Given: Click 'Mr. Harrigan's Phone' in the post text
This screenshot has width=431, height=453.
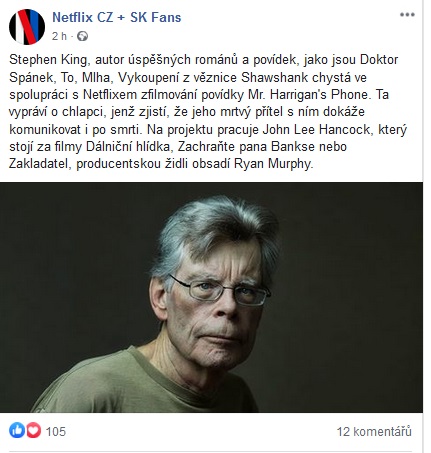Looking at the screenshot, I should [309, 95].
